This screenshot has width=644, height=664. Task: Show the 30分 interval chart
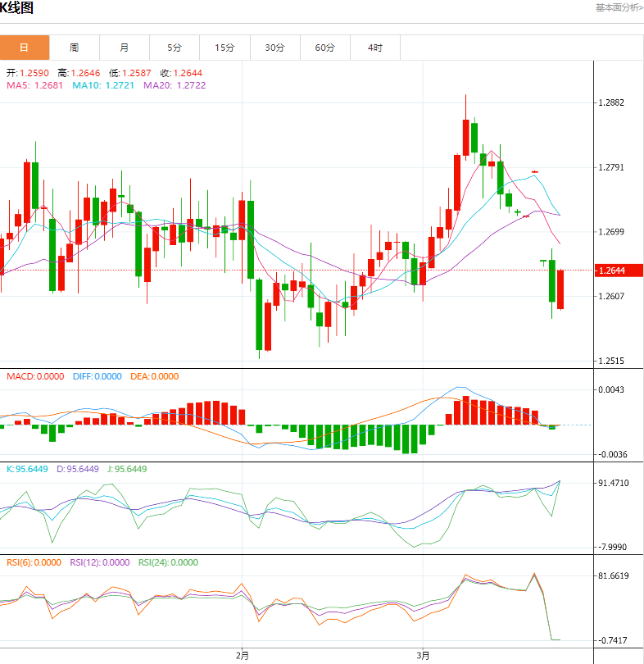tap(274, 48)
